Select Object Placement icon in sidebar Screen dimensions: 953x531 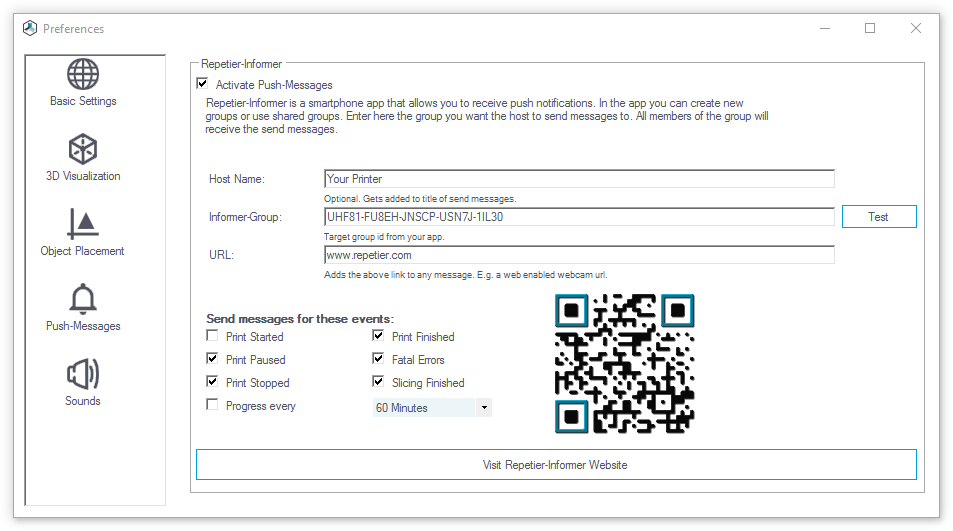(83, 224)
